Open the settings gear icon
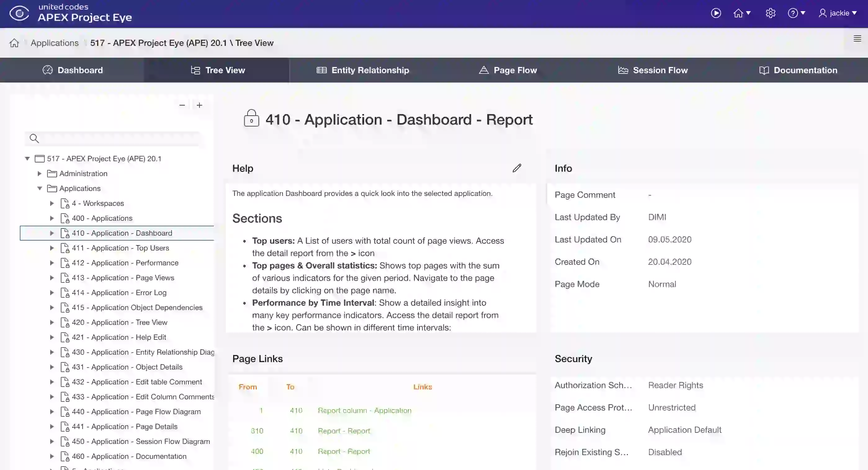Viewport: 868px width, 470px height. pos(770,13)
